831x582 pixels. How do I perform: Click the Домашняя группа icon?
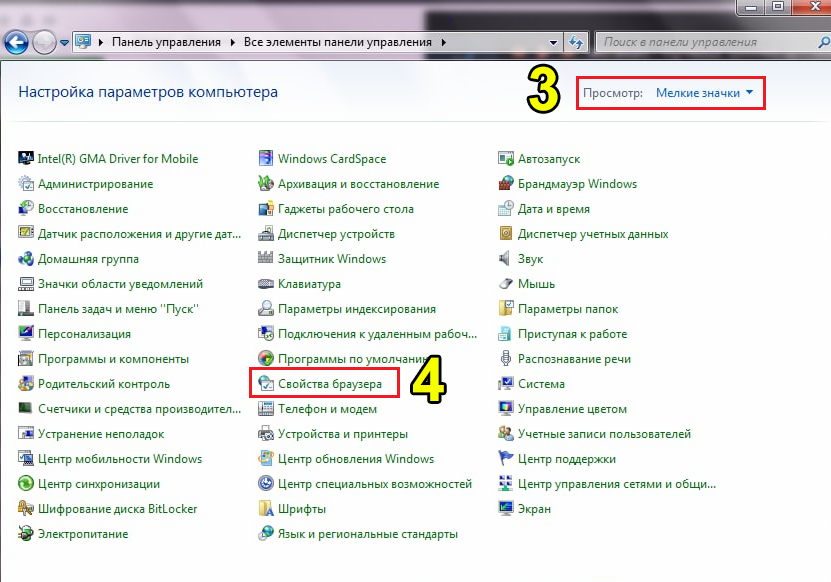(25, 259)
